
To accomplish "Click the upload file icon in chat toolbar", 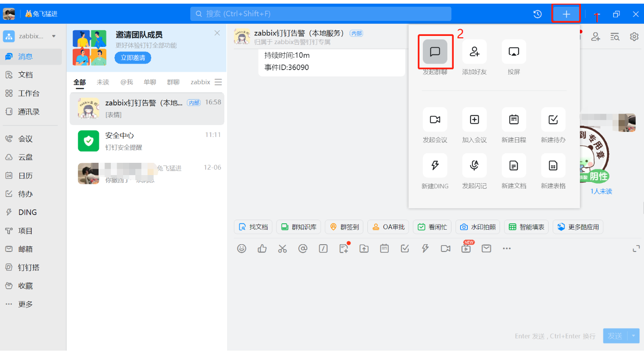I will (364, 248).
